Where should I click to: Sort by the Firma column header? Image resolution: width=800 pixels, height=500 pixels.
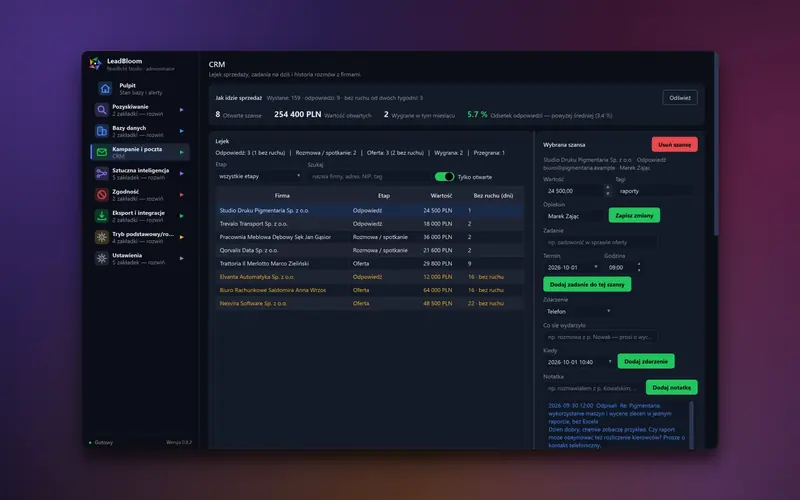[282, 195]
